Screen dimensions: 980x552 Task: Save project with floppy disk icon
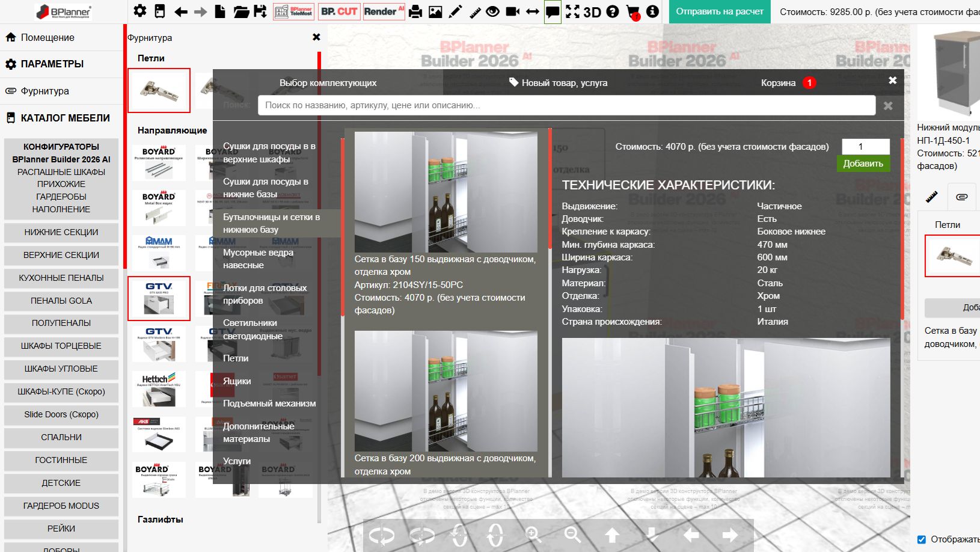click(x=260, y=11)
